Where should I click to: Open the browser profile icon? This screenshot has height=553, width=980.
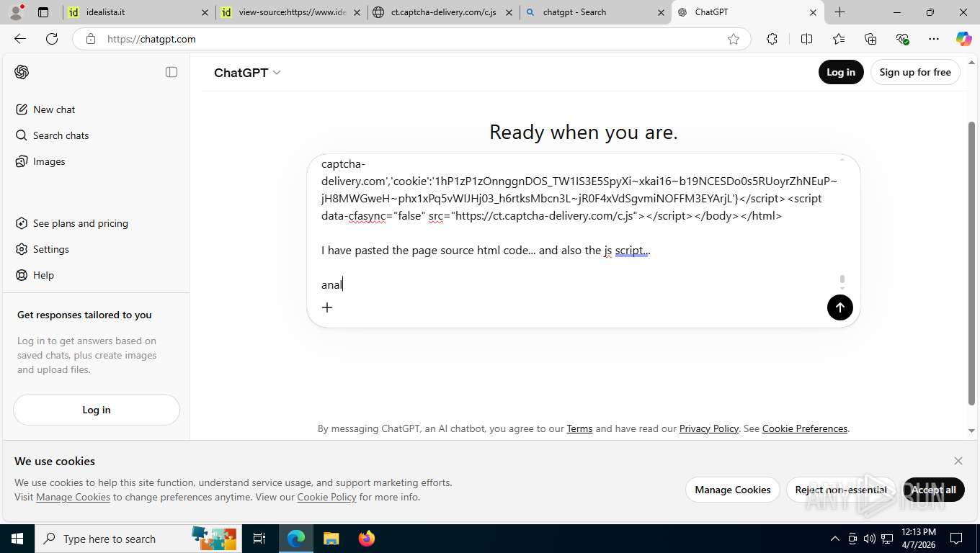tap(16, 12)
